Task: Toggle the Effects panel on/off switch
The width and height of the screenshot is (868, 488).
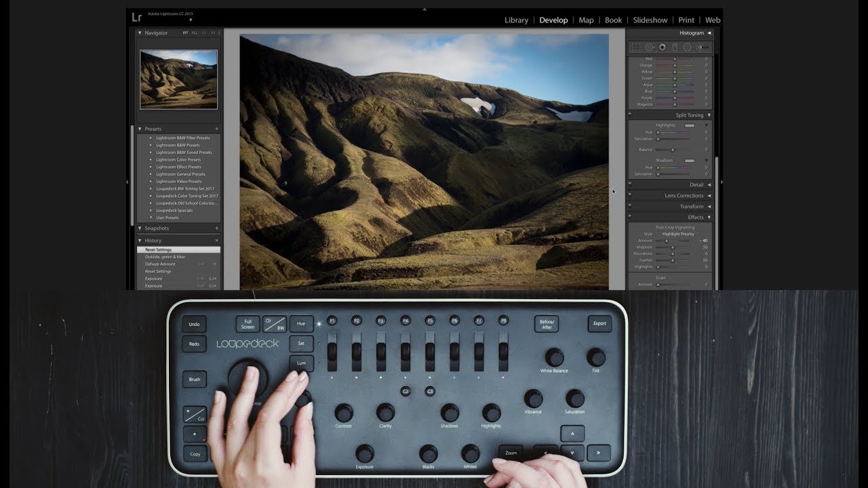Action: (x=630, y=217)
